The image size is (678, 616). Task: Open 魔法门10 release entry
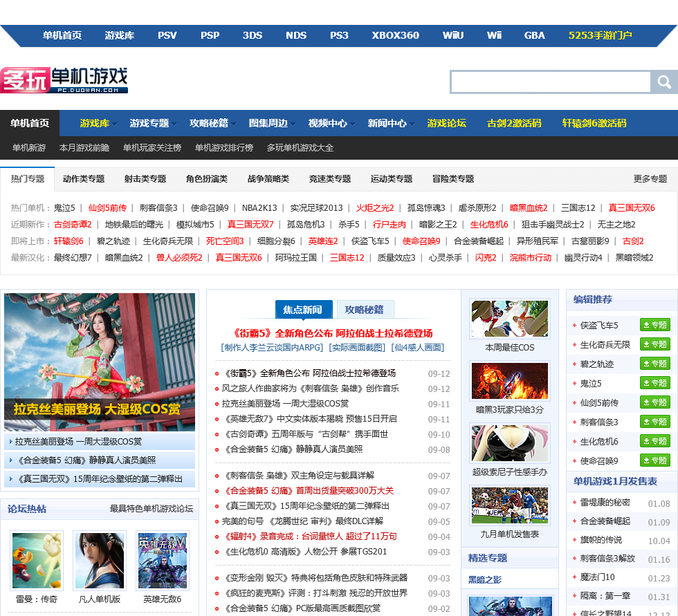597,577
